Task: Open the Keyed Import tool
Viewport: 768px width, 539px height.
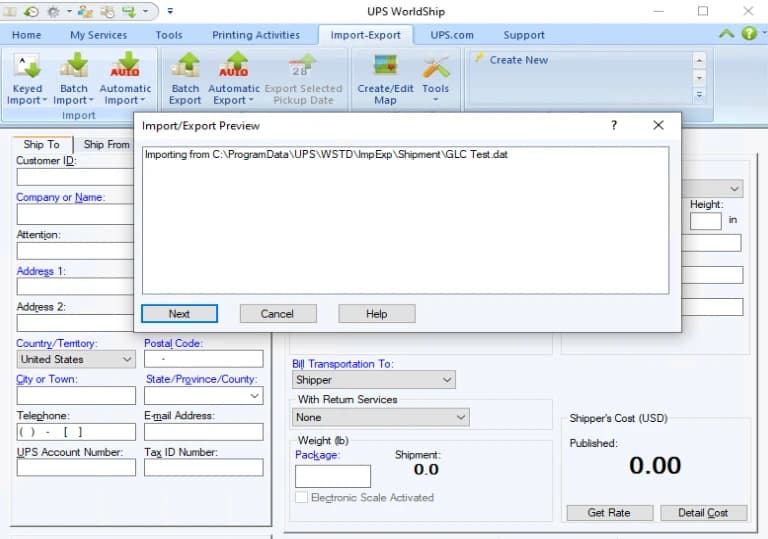Action: pyautogui.click(x=27, y=79)
